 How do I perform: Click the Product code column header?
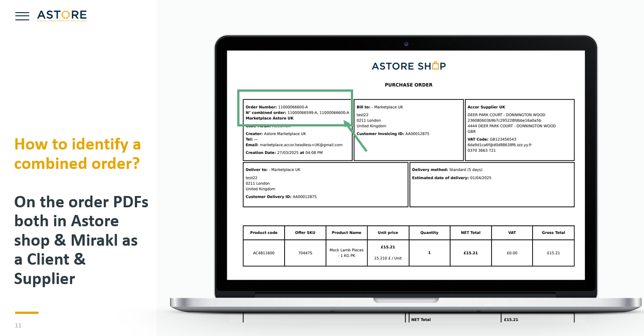263,233
